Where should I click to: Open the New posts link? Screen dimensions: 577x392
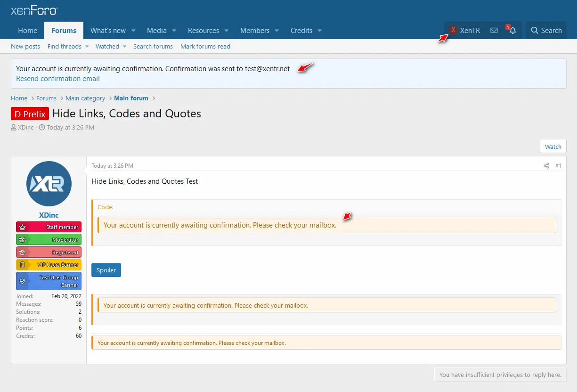pos(25,46)
